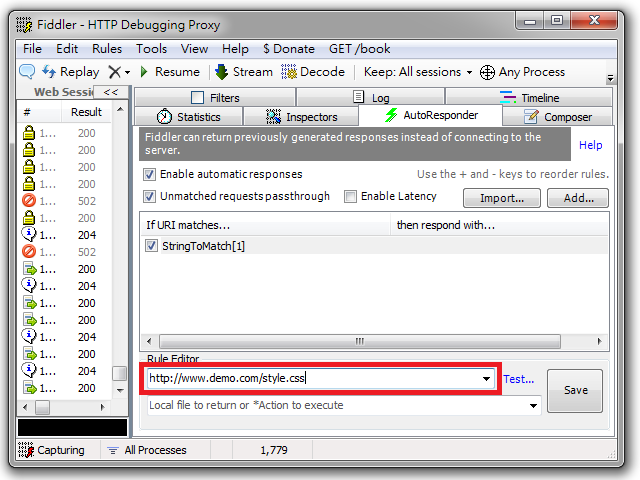Click the $ Donate menu item
This screenshot has height=480, width=640.
tap(289, 49)
